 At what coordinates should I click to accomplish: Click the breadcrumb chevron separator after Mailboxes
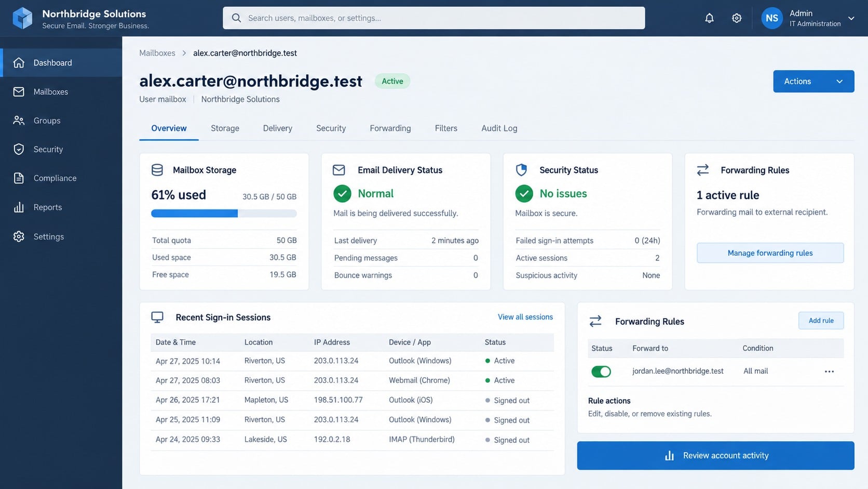point(184,53)
